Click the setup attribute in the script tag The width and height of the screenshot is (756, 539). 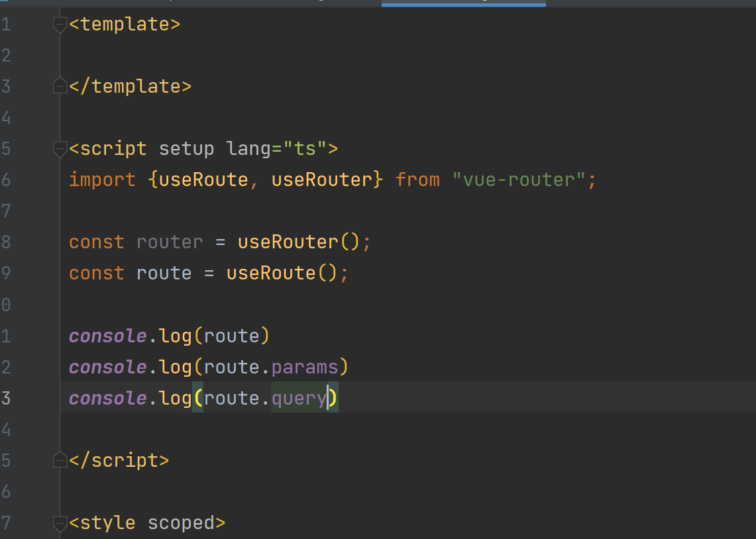coord(186,149)
